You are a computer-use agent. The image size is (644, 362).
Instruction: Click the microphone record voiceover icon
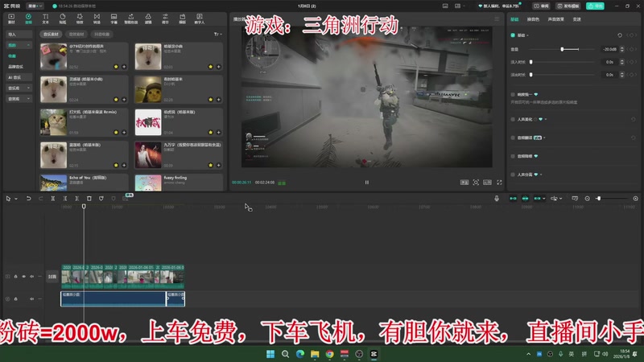point(497,198)
